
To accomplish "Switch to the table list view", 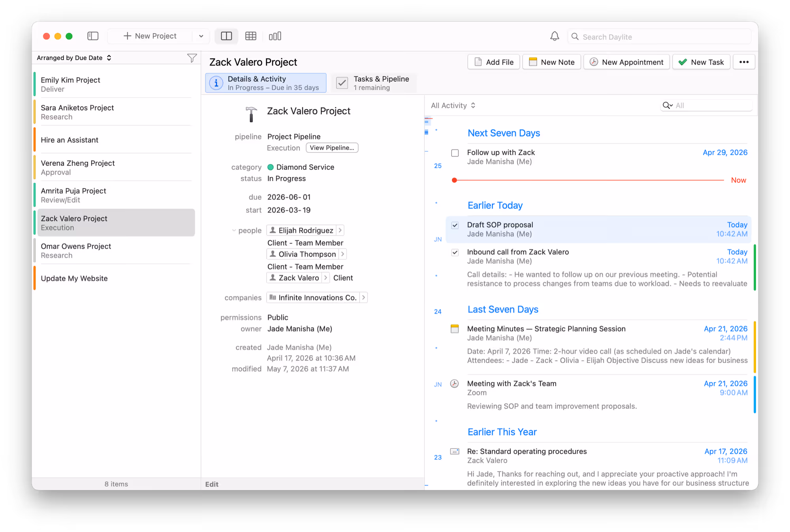I will click(x=250, y=36).
